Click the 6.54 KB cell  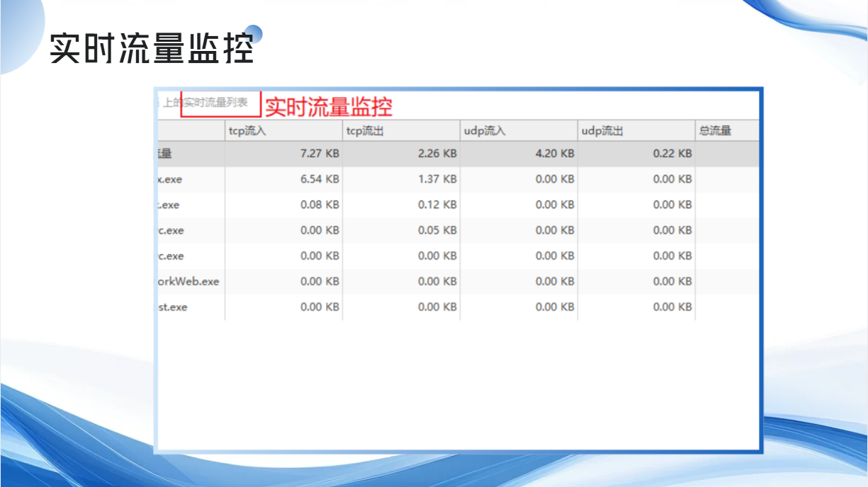320,179
